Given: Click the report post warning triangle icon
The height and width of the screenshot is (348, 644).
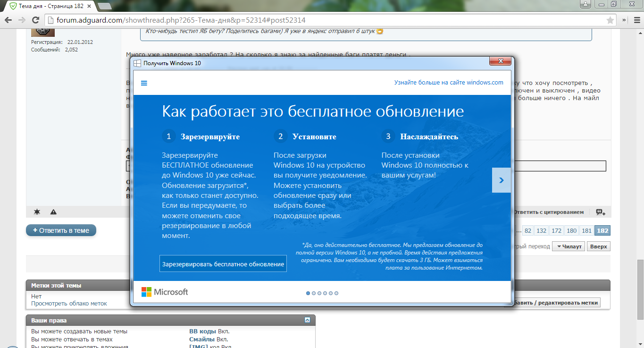Looking at the screenshot, I should [53, 212].
